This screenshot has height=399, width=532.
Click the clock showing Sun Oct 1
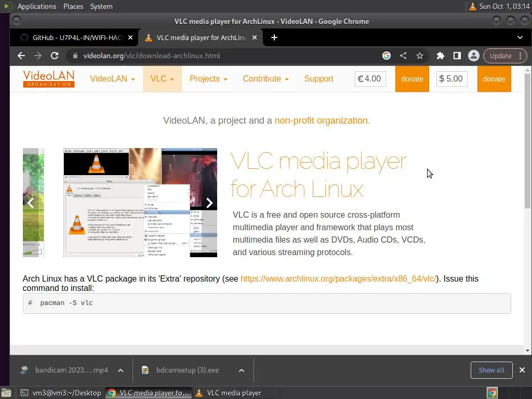(504, 6)
